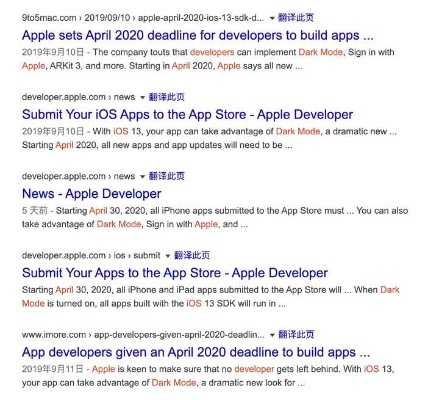Screen dimensions: 439x400
Task: Expand dropdown arrow next to developer.apple.com › ios › submit
Action: [x=168, y=256]
